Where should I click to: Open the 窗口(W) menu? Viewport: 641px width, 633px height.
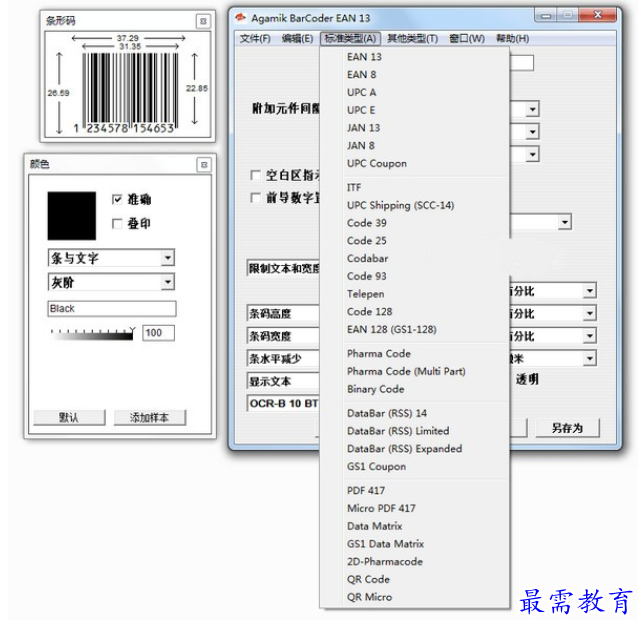coord(467,38)
